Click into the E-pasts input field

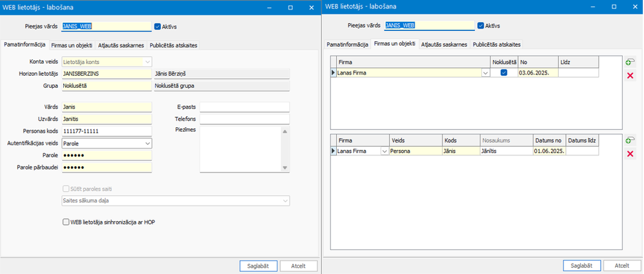pos(244,107)
